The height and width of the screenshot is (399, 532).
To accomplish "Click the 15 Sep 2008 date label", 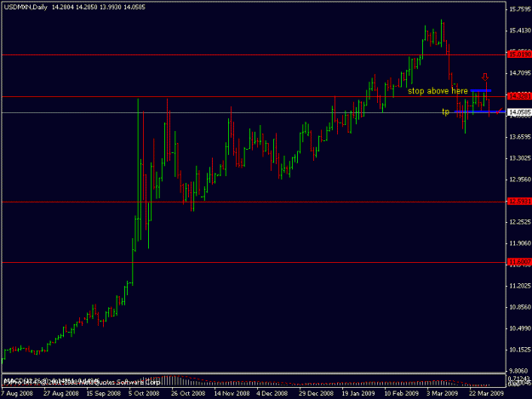I will [x=104, y=393].
